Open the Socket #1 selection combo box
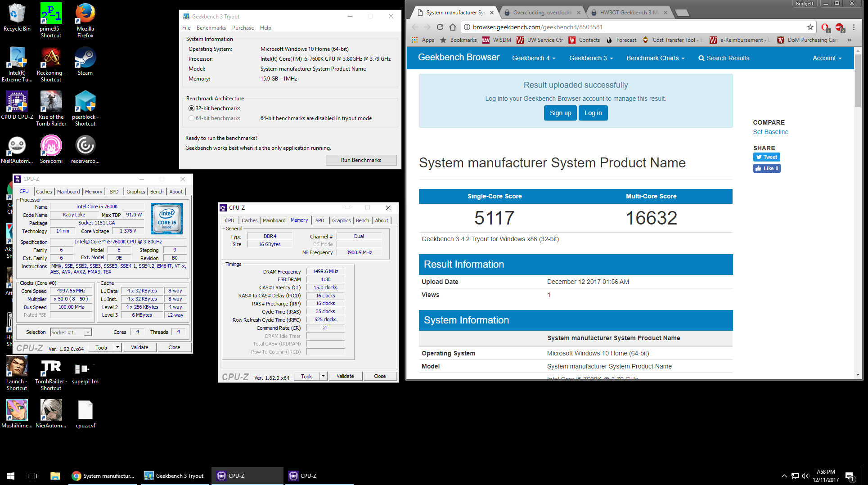 click(x=71, y=332)
